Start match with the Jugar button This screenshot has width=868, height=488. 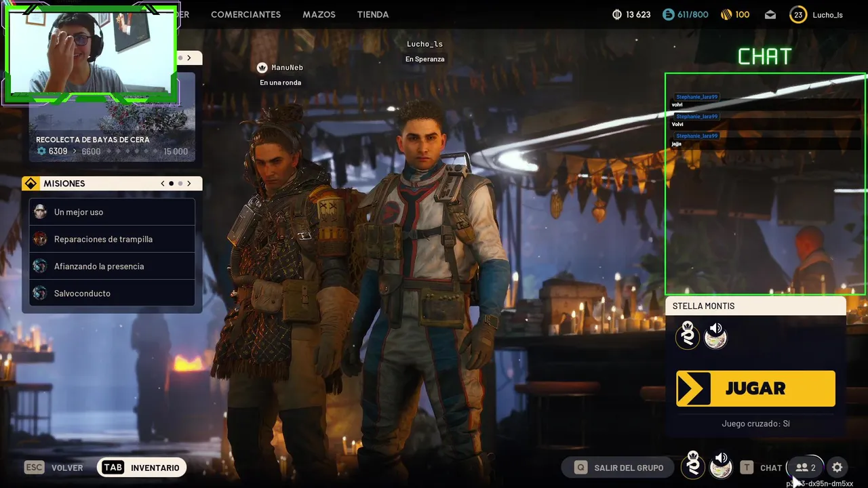coord(755,388)
